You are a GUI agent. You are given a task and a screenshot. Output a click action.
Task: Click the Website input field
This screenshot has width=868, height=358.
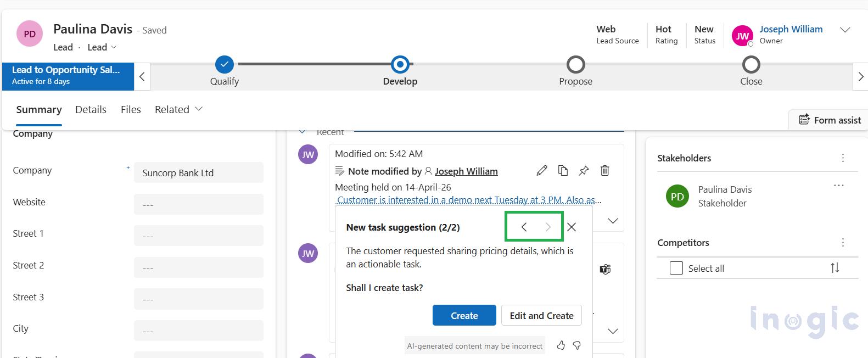pyautogui.click(x=199, y=204)
